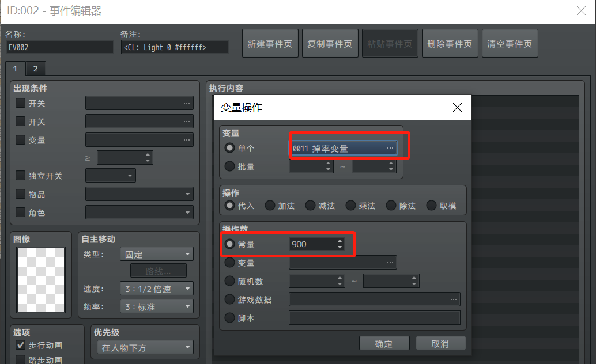Image resolution: width=596 pixels, height=364 pixels.
Task: Click 删除事件页 button
Action: 450,43
